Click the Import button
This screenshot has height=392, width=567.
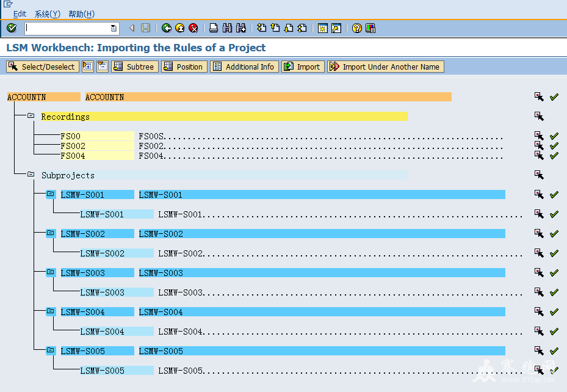[303, 67]
